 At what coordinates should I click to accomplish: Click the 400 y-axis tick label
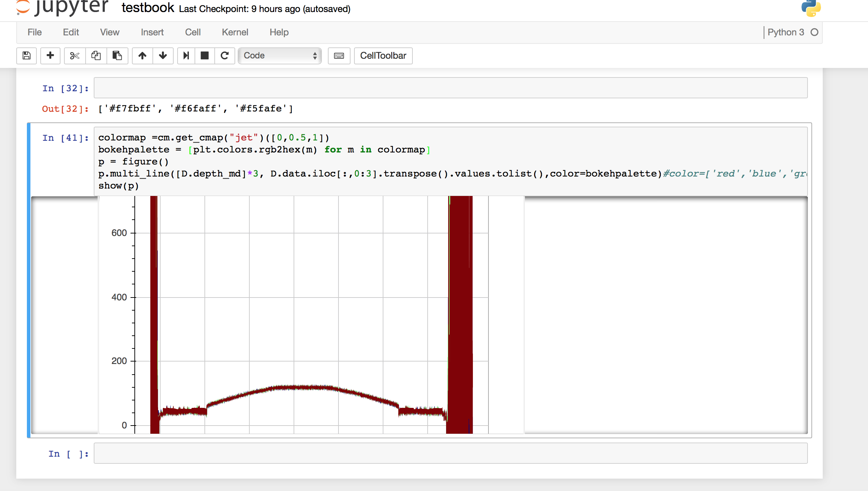(x=119, y=297)
